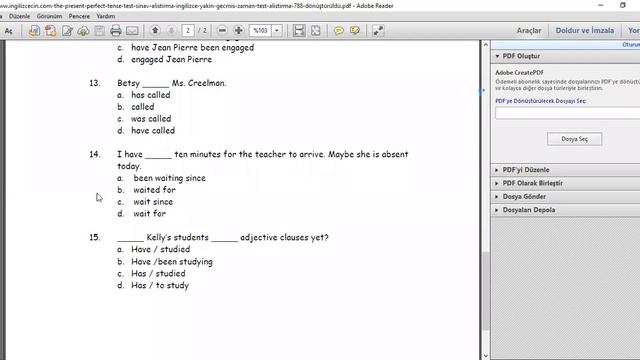Click answer 'Have /been studying' in question 15
Screen dimensions: 640x360
[x=172, y=262]
